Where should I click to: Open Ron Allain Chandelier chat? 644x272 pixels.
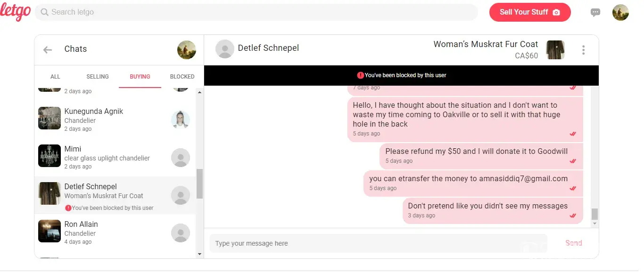pyautogui.click(x=107, y=232)
